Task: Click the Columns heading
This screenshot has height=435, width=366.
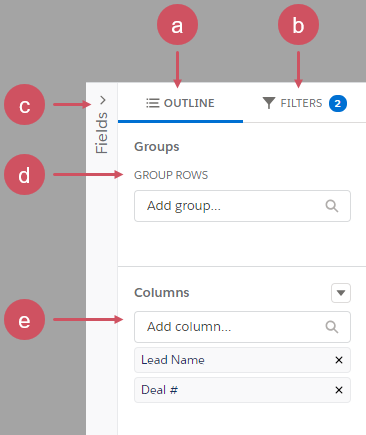Action: 162,293
